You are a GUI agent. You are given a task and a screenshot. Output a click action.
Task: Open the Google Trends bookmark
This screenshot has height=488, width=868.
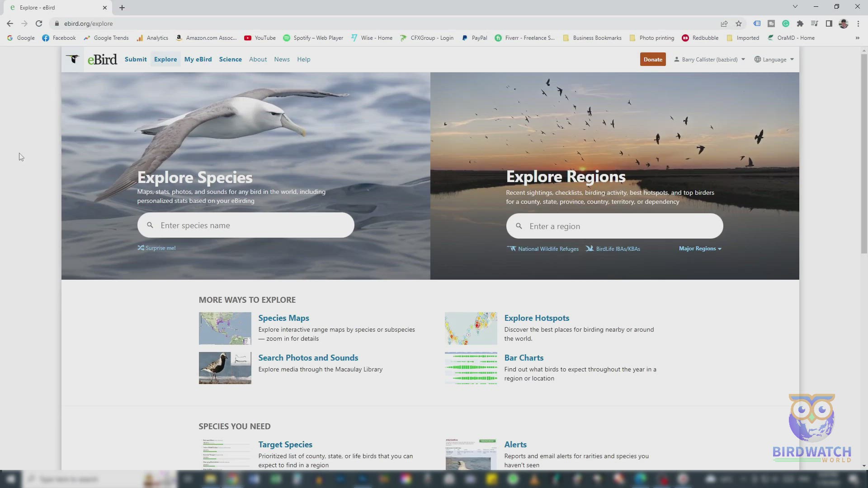pos(106,38)
